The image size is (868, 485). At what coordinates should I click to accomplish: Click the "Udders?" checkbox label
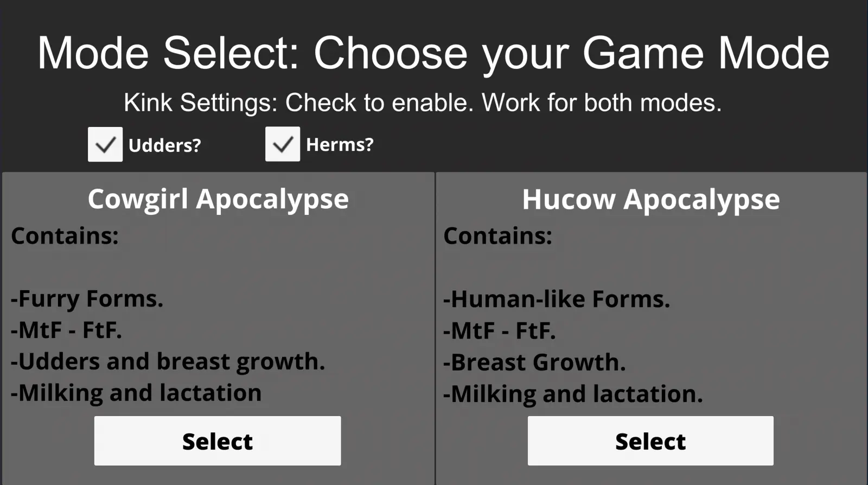165,145
